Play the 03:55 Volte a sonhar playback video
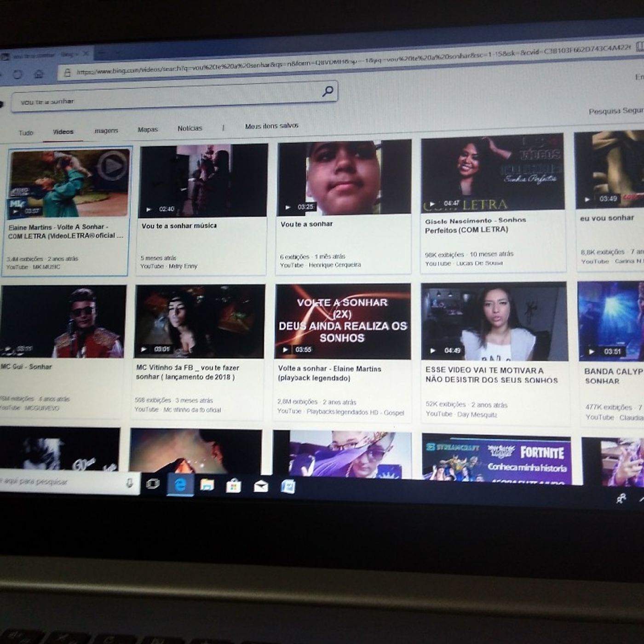This screenshot has width=644, height=644. 343,322
